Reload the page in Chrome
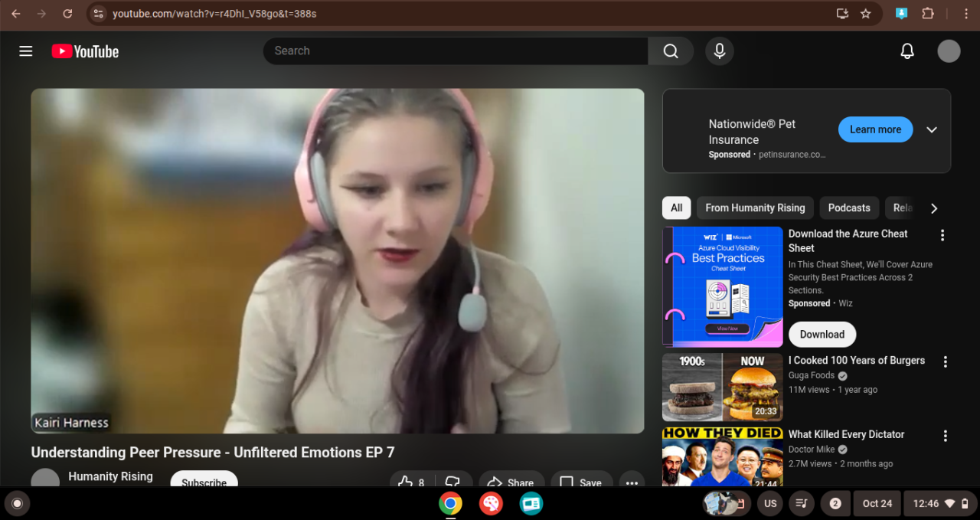The image size is (980, 520). pos(67,14)
